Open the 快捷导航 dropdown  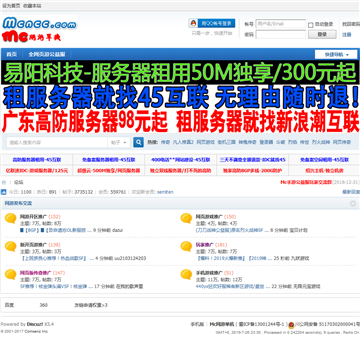(x=336, y=54)
